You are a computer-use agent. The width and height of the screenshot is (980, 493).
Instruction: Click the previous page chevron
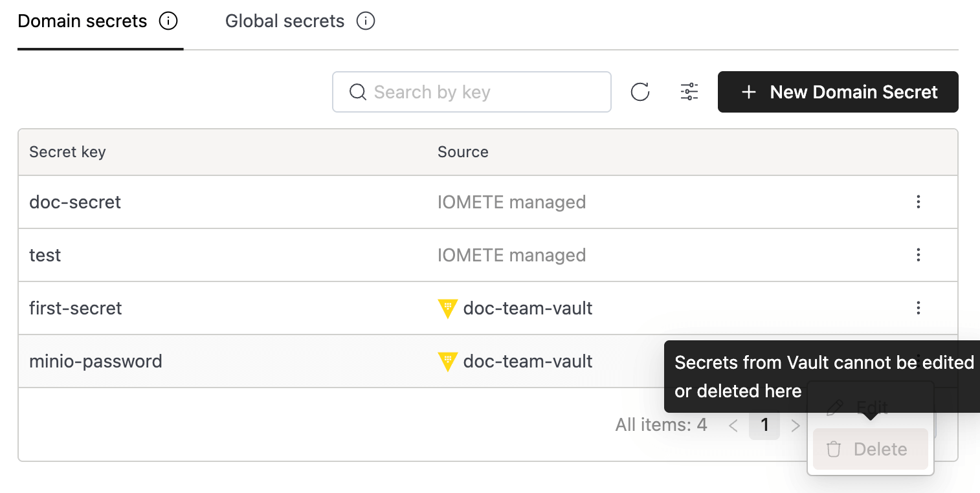tap(733, 424)
